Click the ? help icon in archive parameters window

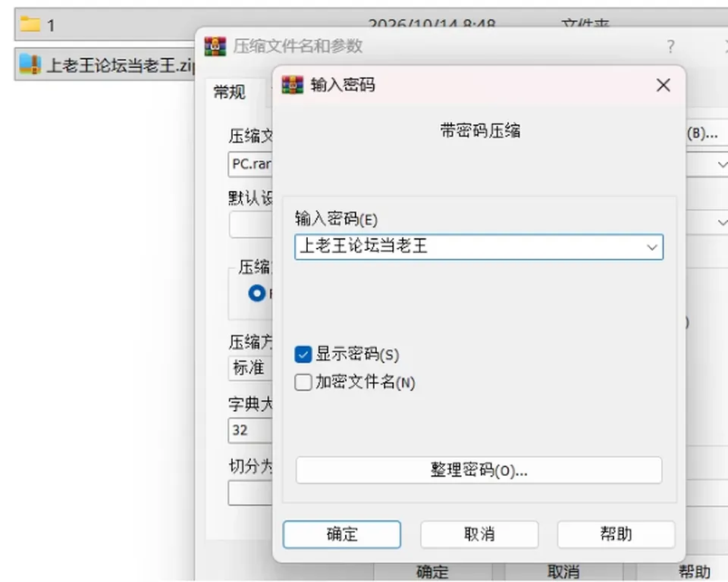coord(670,46)
